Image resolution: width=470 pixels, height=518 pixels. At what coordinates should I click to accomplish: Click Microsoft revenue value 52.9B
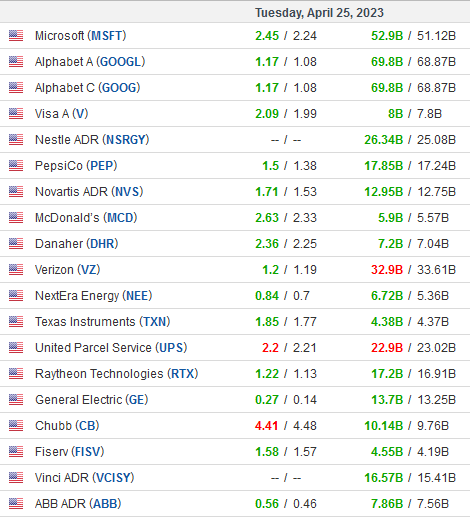(387, 36)
